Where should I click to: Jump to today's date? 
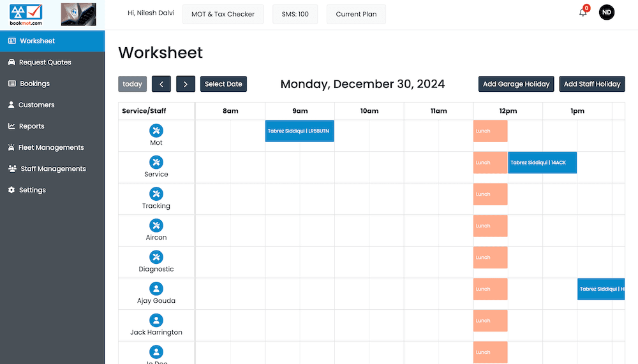click(132, 84)
